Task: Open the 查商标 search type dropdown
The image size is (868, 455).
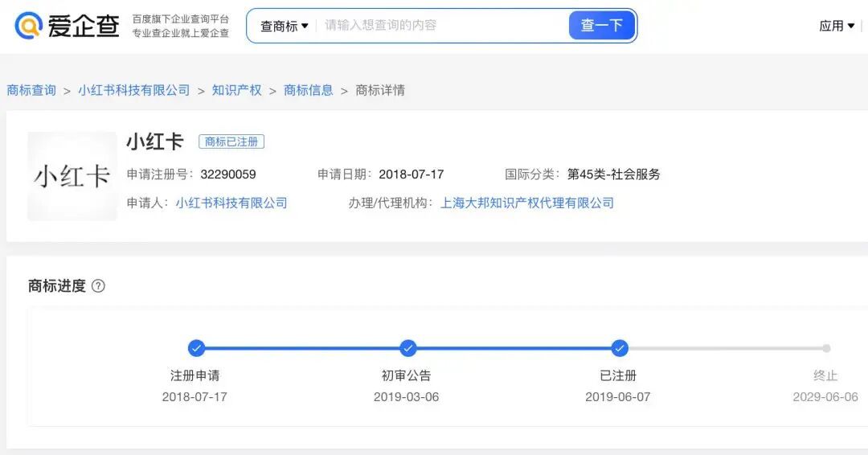Action: pyautogui.click(x=284, y=26)
